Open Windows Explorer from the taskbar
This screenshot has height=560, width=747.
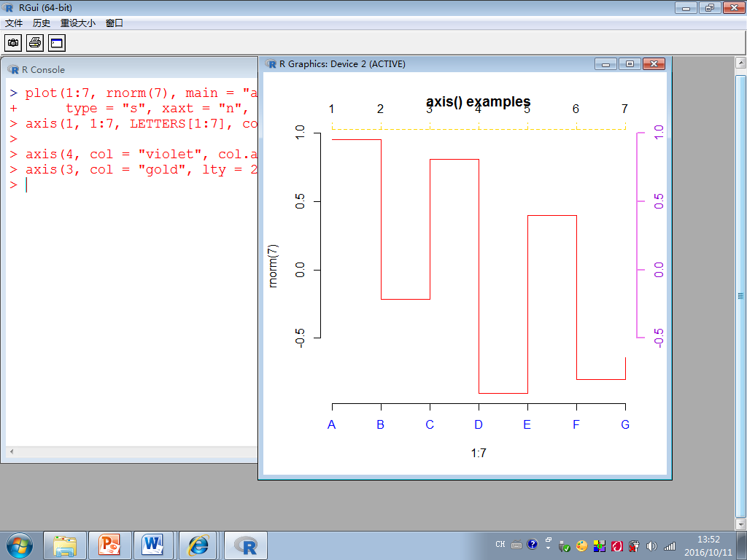point(65,545)
